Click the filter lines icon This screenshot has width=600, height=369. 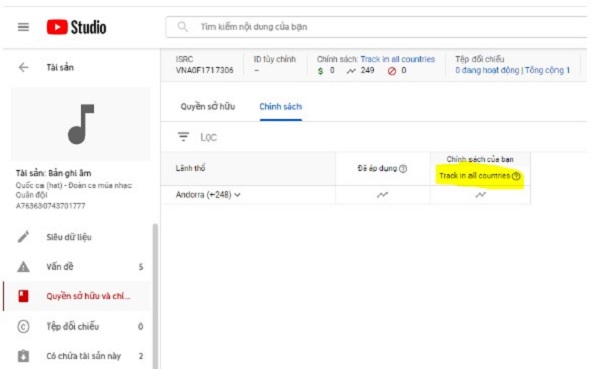coord(183,137)
